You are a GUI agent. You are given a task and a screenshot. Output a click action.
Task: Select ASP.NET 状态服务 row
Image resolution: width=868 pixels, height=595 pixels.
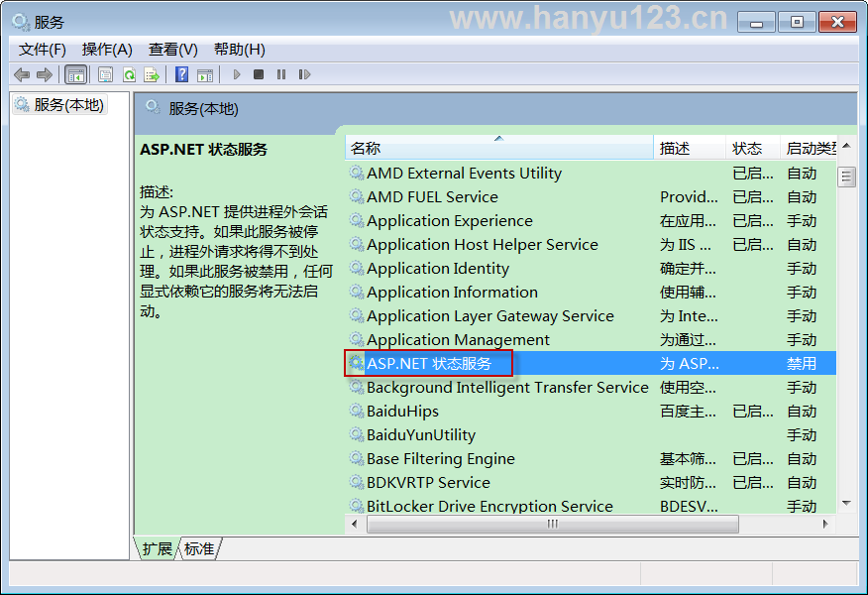(591, 363)
